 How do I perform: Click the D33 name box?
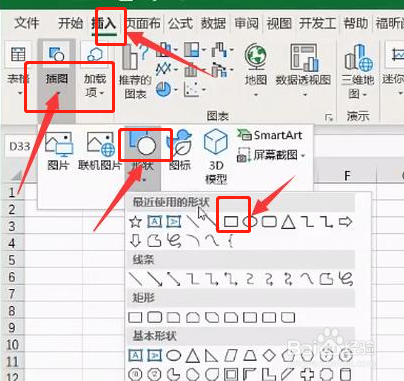point(20,146)
